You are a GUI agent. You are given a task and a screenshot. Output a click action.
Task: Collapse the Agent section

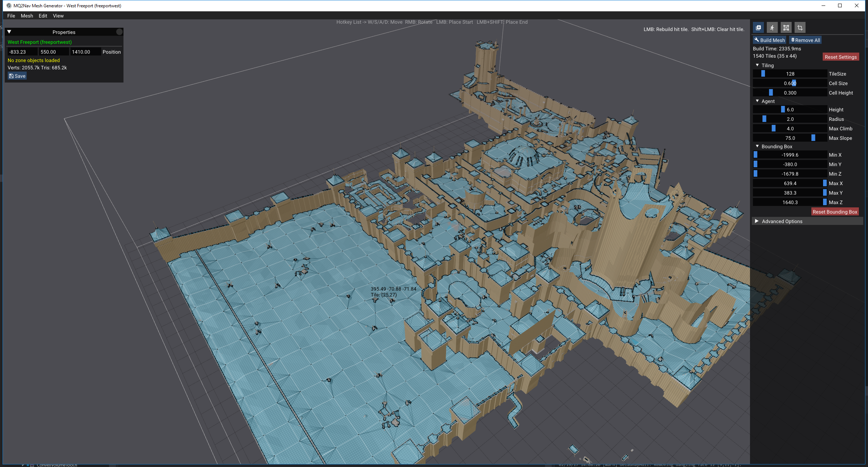pyautogui.click(x=757, y=101)
